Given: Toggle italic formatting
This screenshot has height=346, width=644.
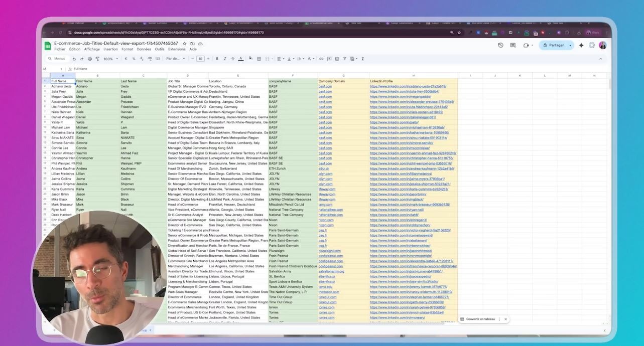Looking at the screenshot, I should [225, 59].
